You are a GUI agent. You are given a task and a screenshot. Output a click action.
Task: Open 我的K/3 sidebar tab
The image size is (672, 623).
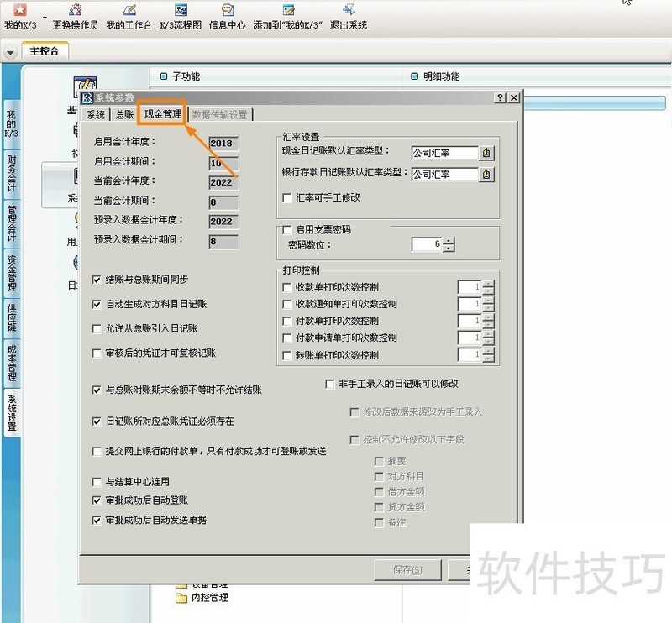tap(12, 124)
